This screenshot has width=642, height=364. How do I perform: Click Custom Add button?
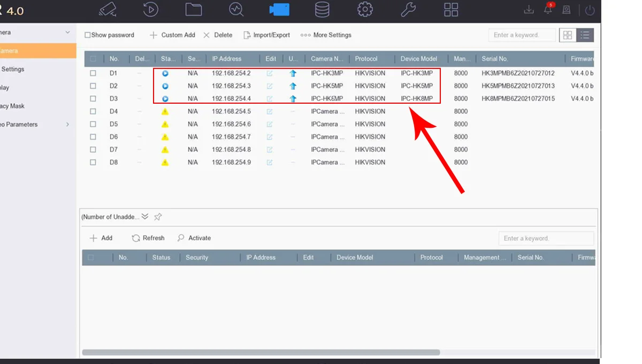point(172,35)
